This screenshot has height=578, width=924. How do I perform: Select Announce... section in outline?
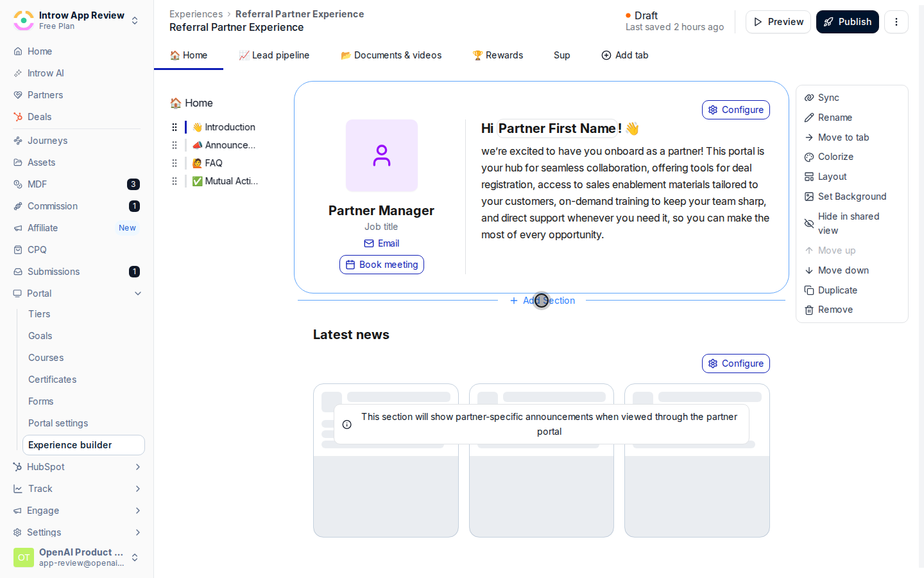coord(224,145)
